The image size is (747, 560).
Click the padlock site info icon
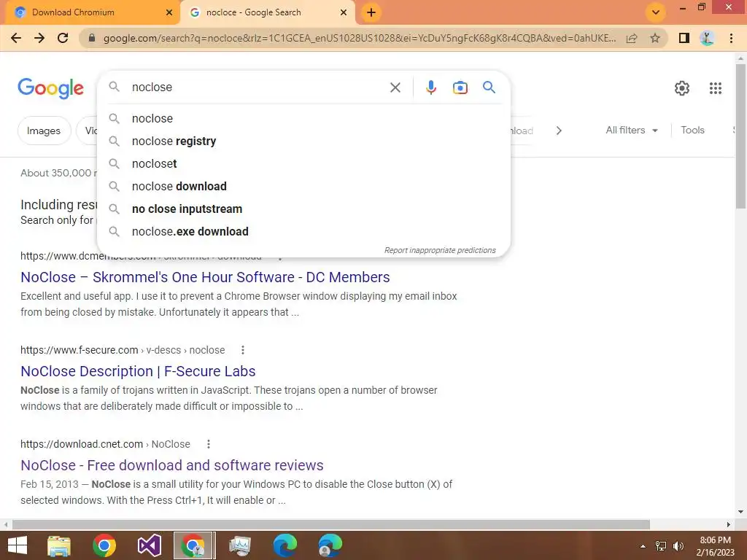tap(92, 38)
